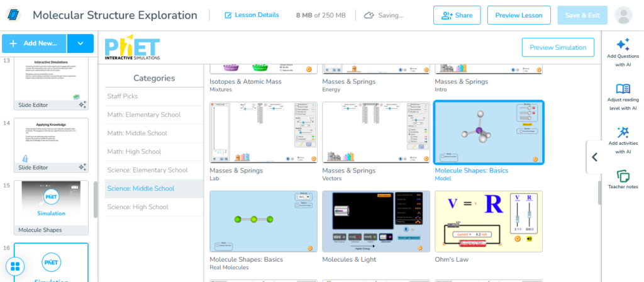The height and width of the screenshot is (282, 644).
Task: Click the Molecular Structure Exploration title
Action: point(115,16)
